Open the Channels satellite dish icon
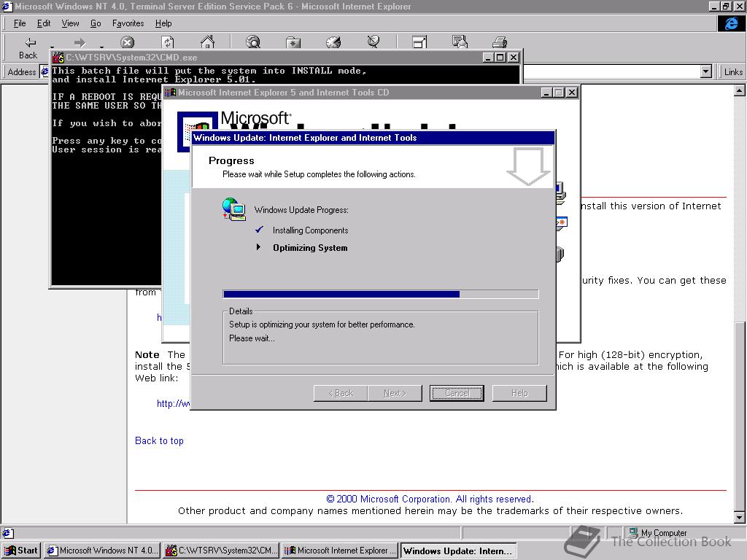The width and height of the screenshot is (747, 560). click(373, 42)
